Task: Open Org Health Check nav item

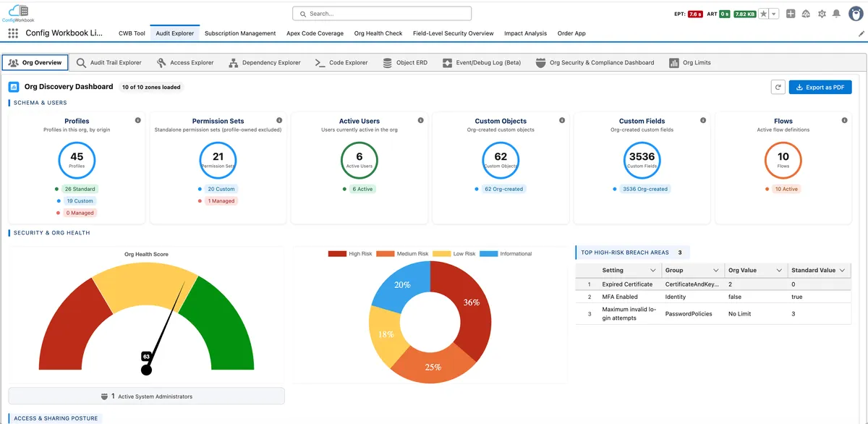Action: [x=378, y=33]
